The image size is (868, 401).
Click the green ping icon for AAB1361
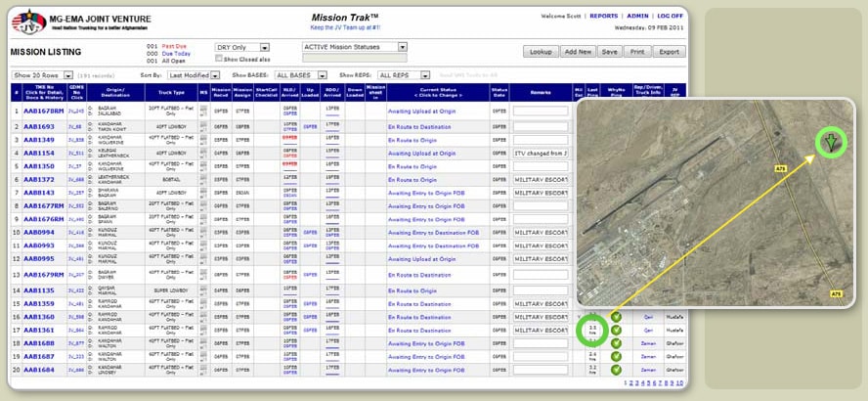615,330
